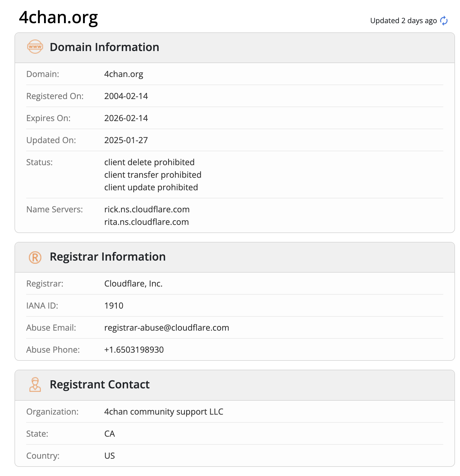
Task: Select abuse phone number +1.6503198930
Action: 134,350
